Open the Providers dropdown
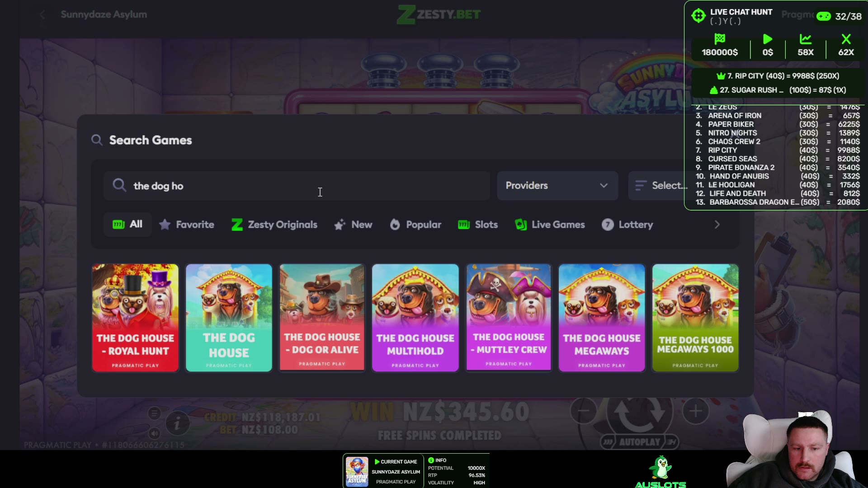Screen dimensions: 868x488 click(557, 186)
